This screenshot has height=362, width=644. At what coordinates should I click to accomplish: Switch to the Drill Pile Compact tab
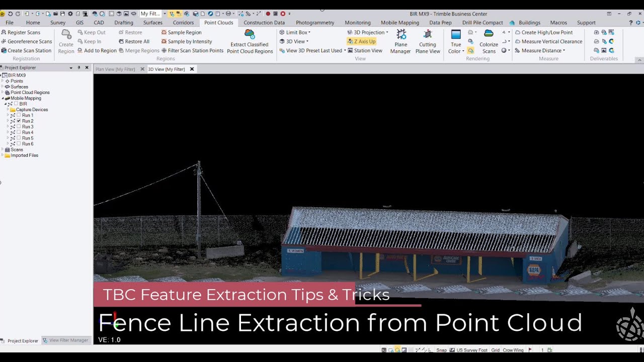482,23
